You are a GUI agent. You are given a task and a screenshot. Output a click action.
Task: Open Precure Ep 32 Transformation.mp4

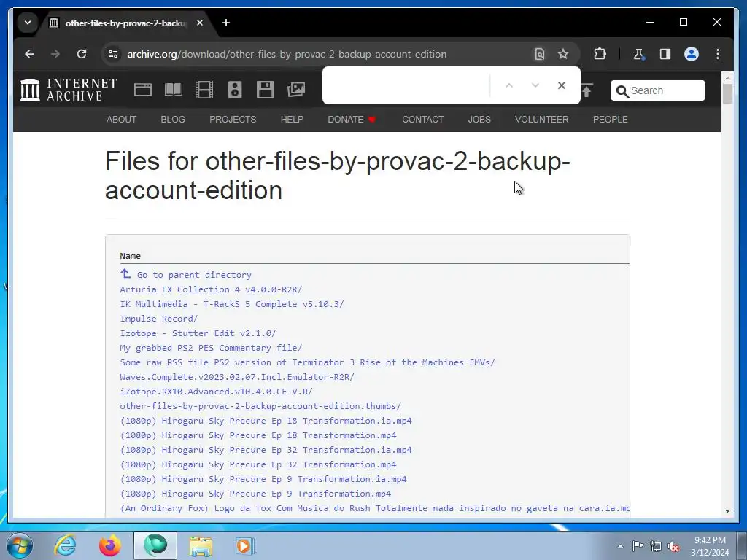point(258,464)
